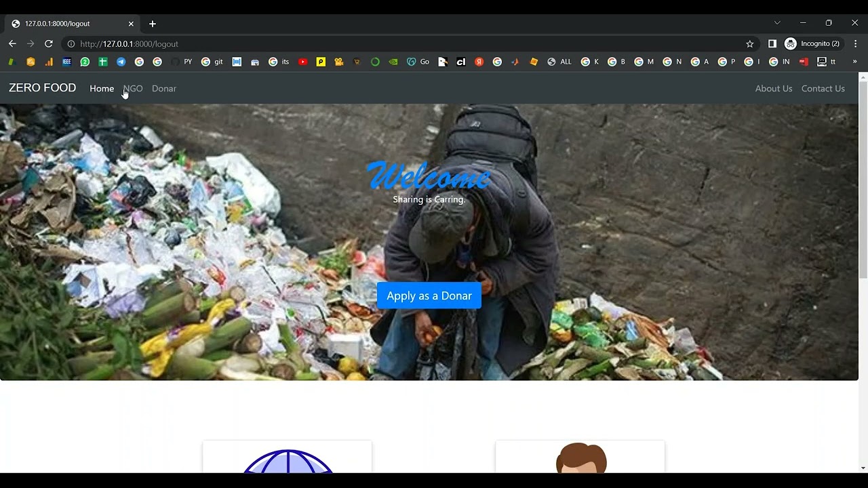The width and height of the screenshot is (868, 488).
Task: View site information icon in address bar
Action: click(71, 44)
